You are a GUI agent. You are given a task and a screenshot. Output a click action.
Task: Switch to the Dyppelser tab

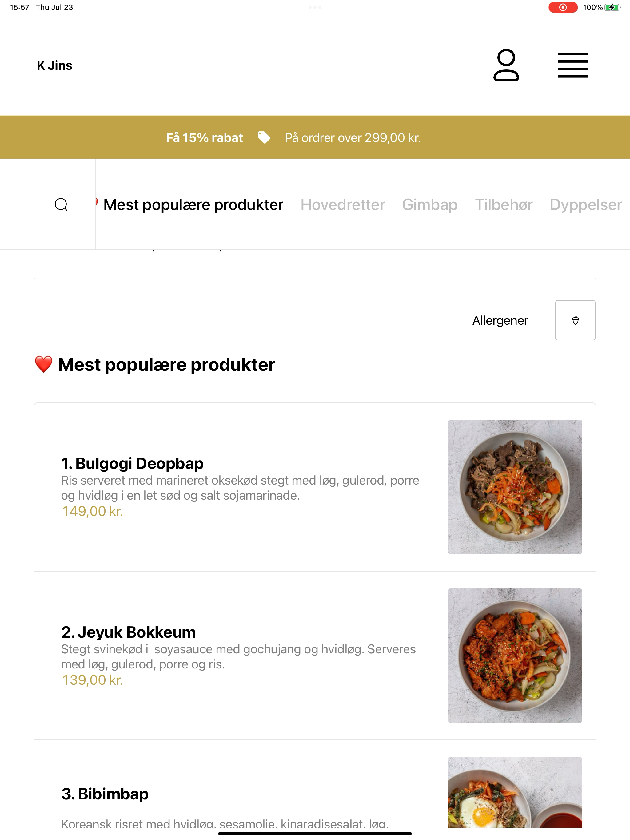[x=585, y=205]
